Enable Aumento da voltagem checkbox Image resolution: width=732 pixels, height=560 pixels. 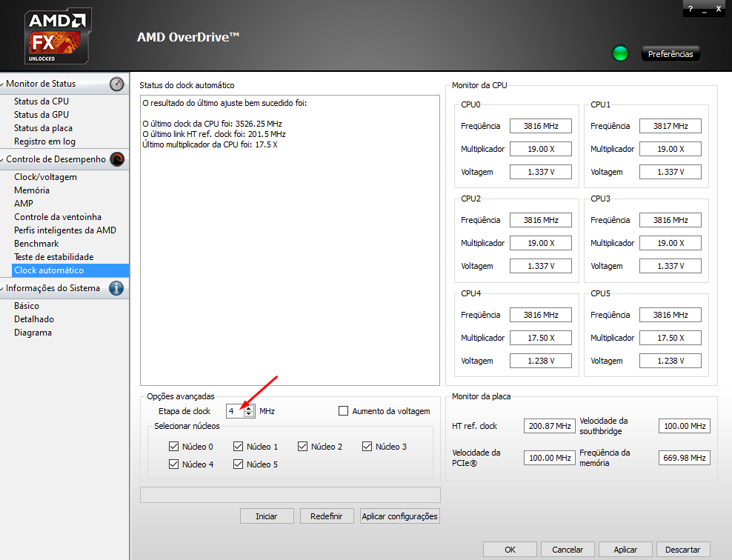[343, 411]
